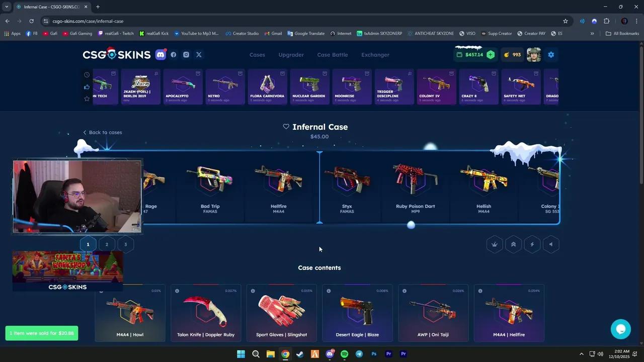Open the Discord link icon
This screenshot has width=644, height=362.
click(160, 55)
